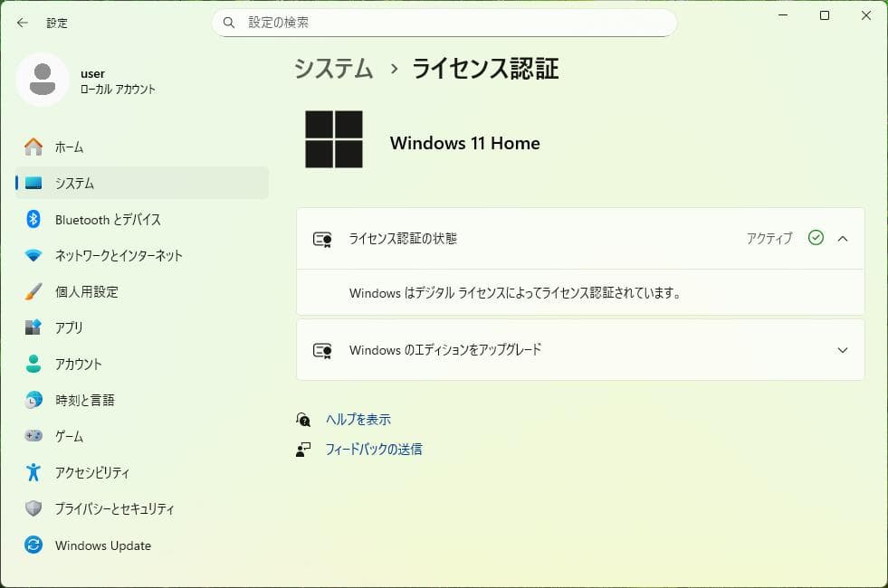Open アクセシビリティ settings

click(x=142, y=472)
